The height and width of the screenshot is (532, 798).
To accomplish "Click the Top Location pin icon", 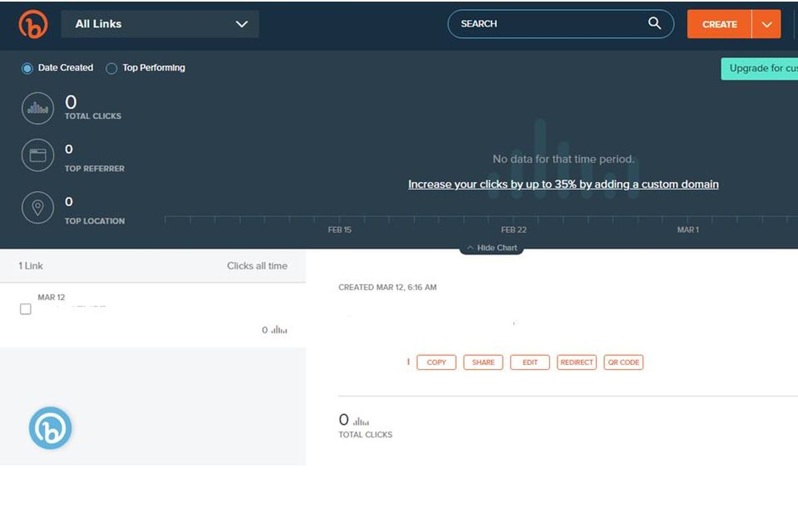I will pos(38,208).
